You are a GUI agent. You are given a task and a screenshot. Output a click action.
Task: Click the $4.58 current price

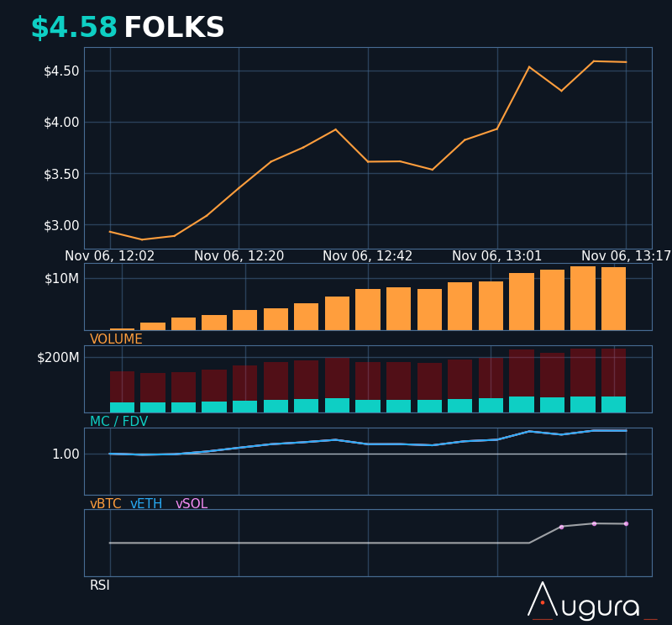74,29
